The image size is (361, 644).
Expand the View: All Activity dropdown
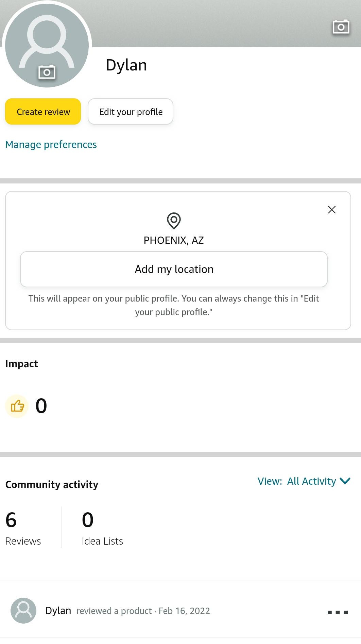303,481
